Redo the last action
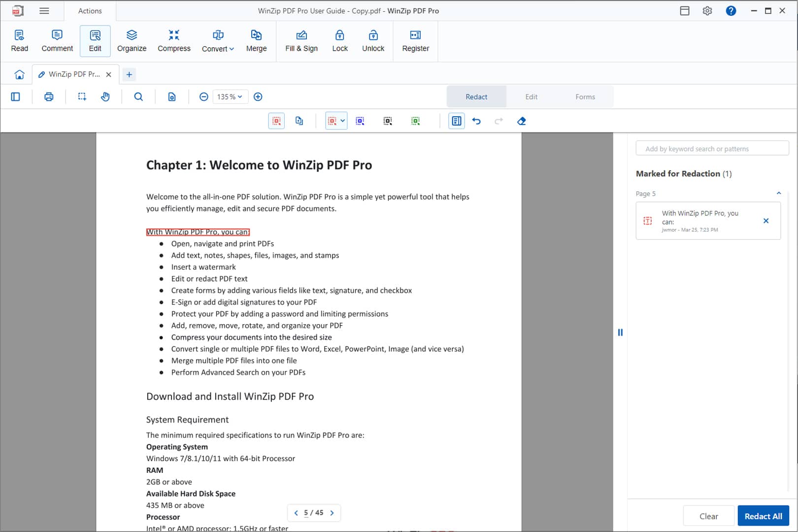 [x=499, y=121]
